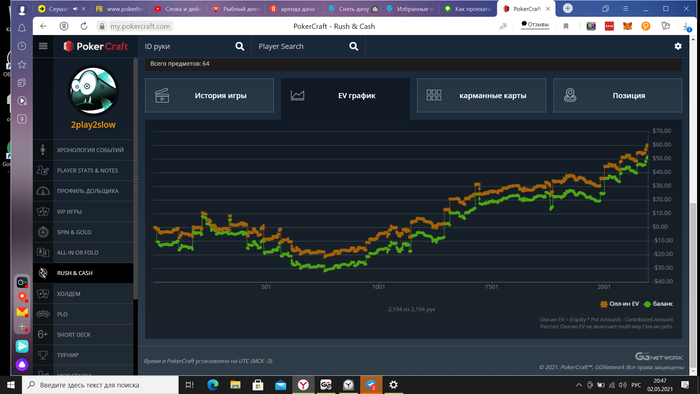Click the PLO cards icon
This screenshot has width=700, height=394.
click(x=43, y=314)
